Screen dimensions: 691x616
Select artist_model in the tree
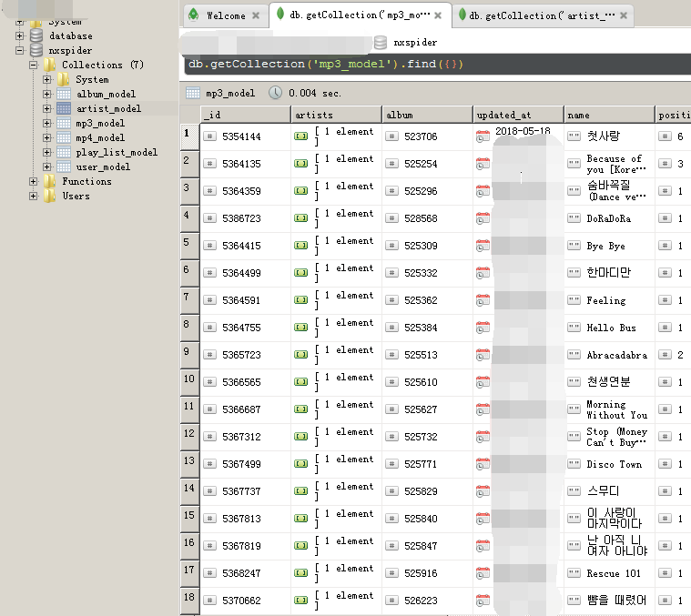click(108, 108)
